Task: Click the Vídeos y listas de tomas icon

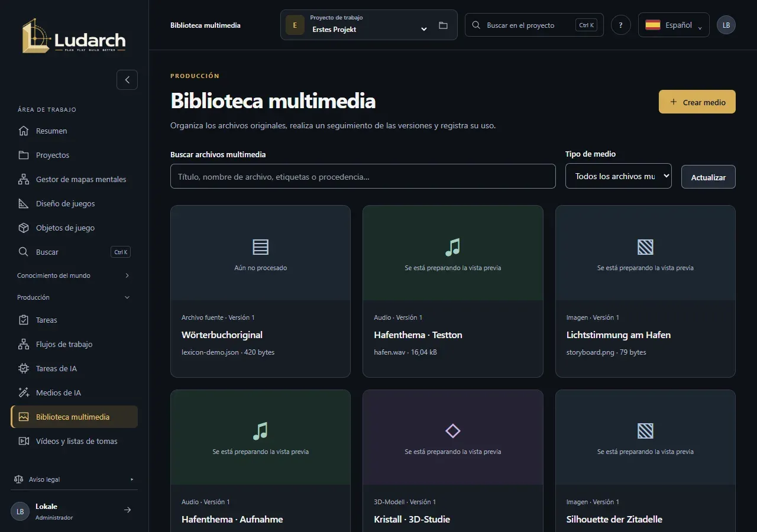Action: [24, 441]
